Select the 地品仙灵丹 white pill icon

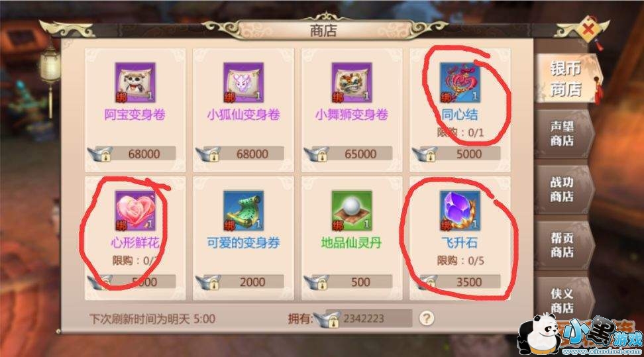click(352, 211)
